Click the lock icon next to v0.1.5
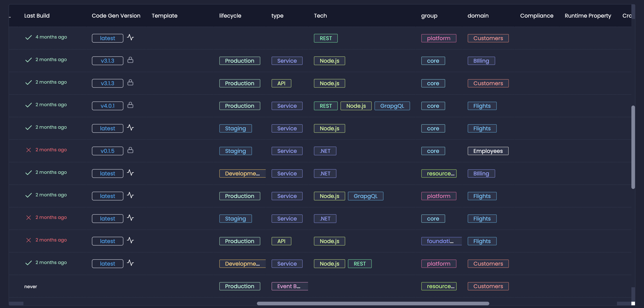This screenshot has width=644, height=308. (130, 150)
